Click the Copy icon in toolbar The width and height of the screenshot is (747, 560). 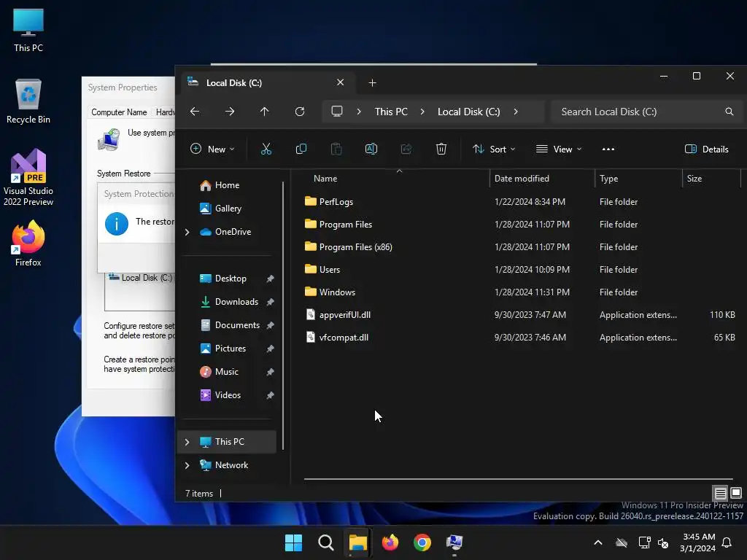301,149
